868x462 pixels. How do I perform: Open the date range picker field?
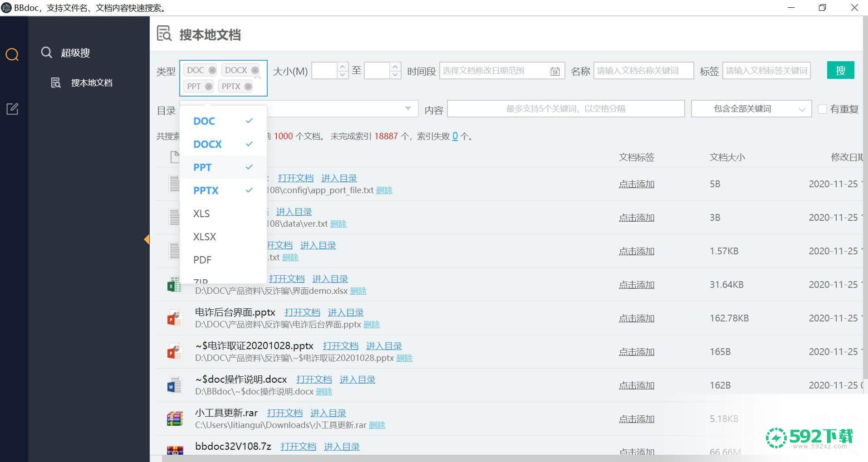502,71
